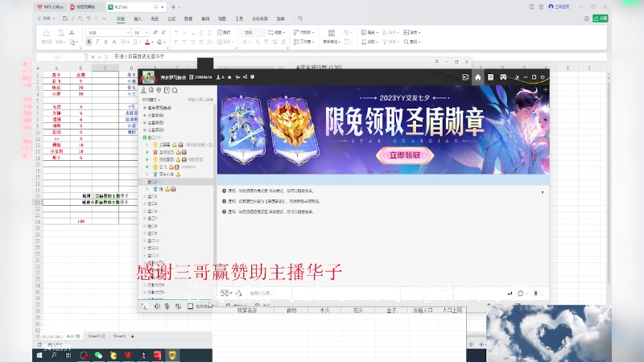Click the green 分享 share button
The height and width of the screenshot is (362, 644).
pos(600,19)
